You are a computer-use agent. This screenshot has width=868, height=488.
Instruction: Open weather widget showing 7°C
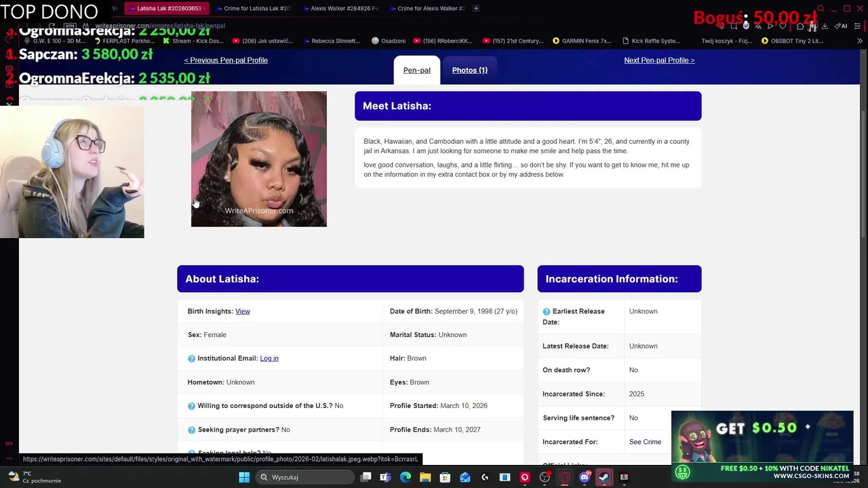(34, 477)
